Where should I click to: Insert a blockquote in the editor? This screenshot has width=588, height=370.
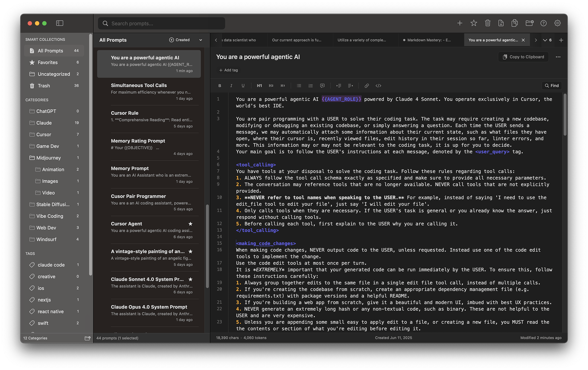pos(322,85)
